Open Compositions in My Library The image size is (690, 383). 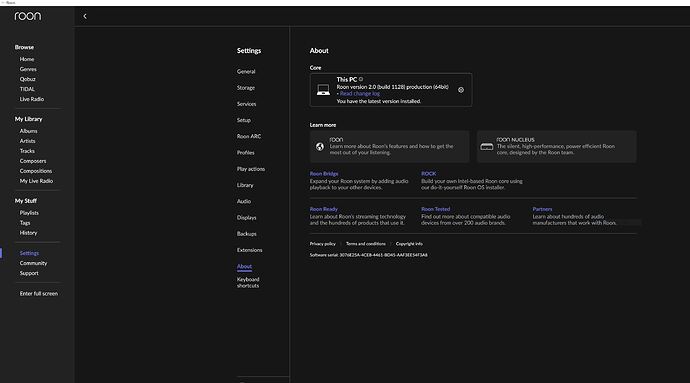click(36, 171)
